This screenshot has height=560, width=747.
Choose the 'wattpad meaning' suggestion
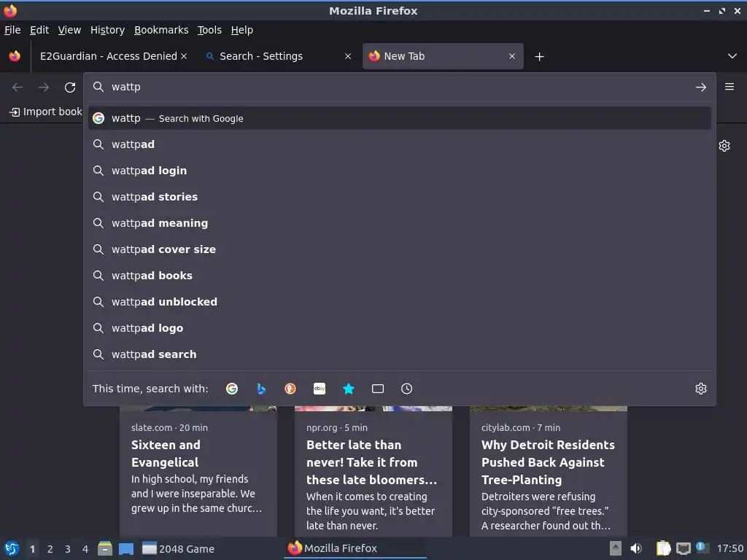click(x=400, y=223)
